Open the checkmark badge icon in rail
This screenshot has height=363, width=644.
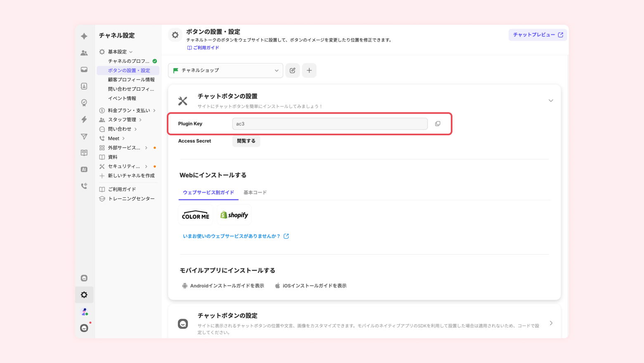point(84,103)
